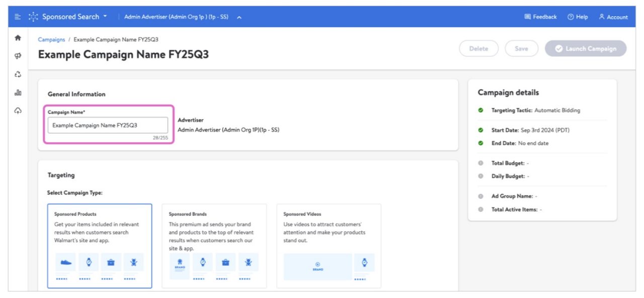
Task: Open the bar chart reports icon
Action: (18, 93)
